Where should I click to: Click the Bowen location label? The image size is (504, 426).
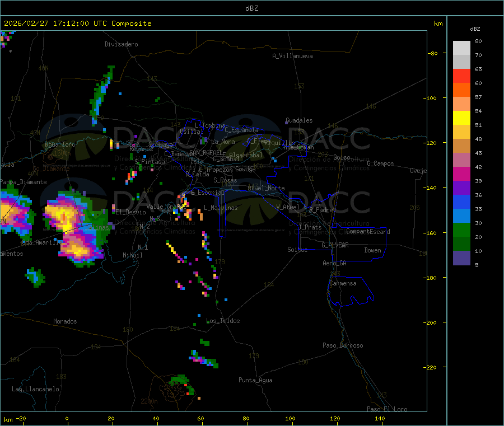pyautogui.click(x=373, y=250)
